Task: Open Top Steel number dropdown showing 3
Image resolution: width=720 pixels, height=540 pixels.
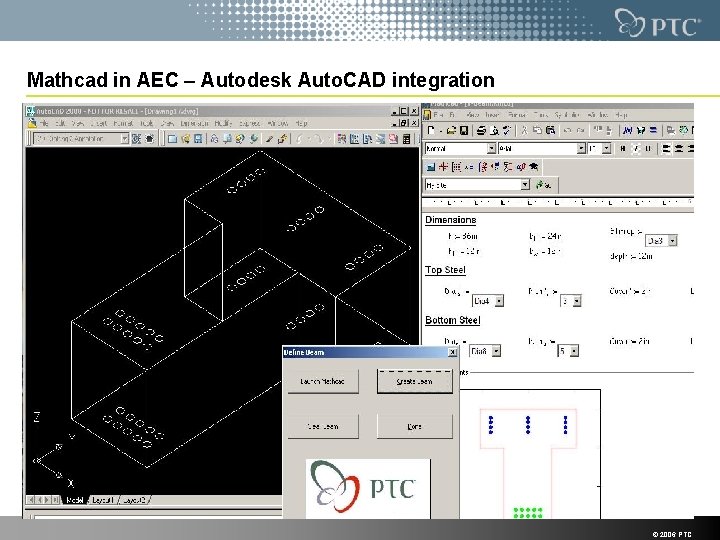Action: [577, 301]
